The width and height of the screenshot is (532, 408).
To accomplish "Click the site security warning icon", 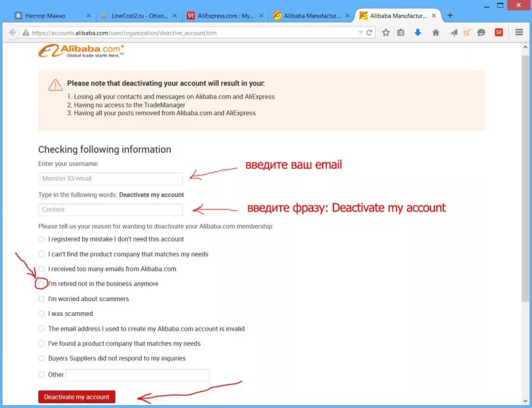I will coord(26,32).
